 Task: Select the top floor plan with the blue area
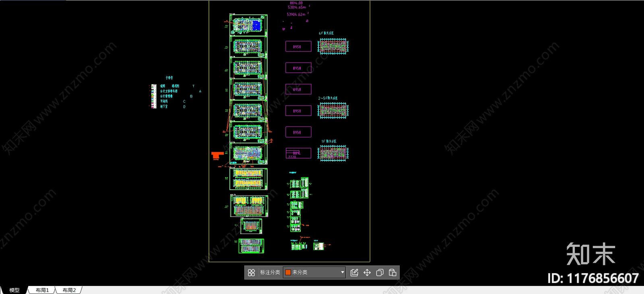[249, 25]
